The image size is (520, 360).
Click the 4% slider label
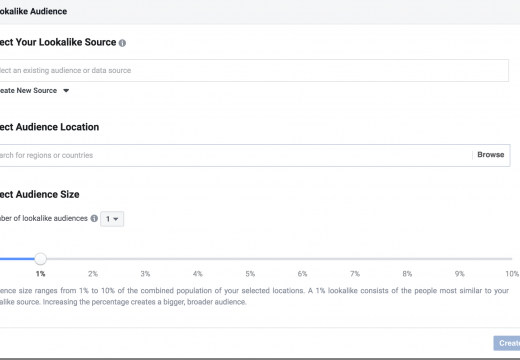pos(198,274)
